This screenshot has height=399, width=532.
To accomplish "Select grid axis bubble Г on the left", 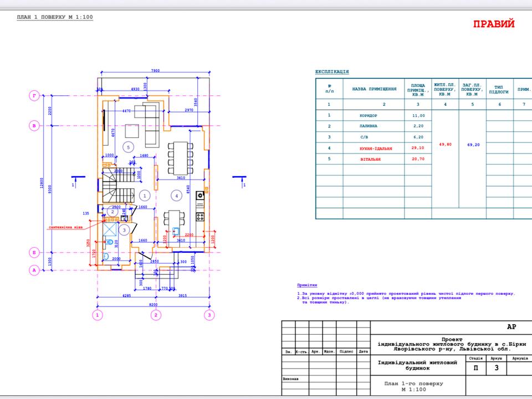I will 34,96.
